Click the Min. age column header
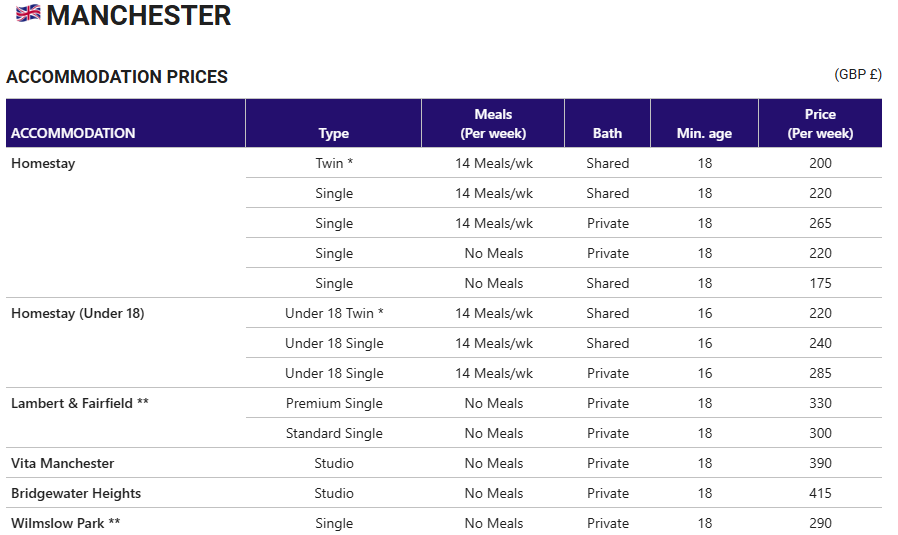 (x=704, y=133)
